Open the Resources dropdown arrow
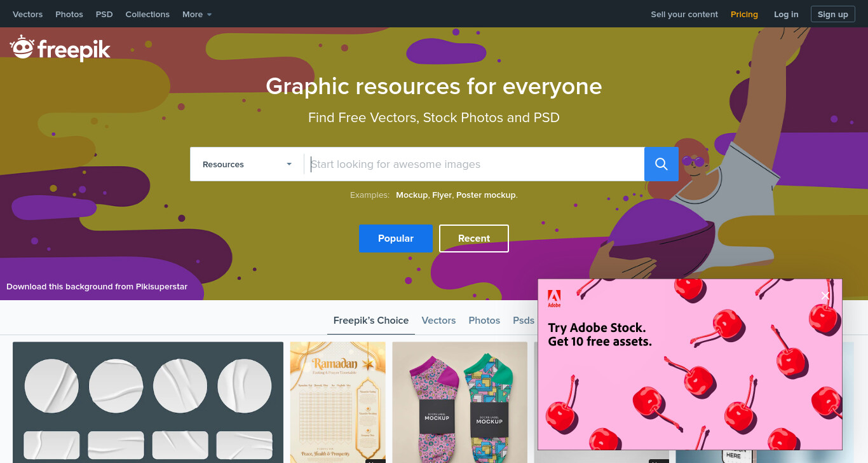 tap(289, 164)
